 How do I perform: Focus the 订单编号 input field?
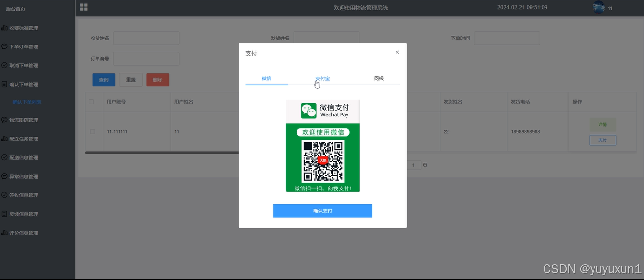pos(146,59)
